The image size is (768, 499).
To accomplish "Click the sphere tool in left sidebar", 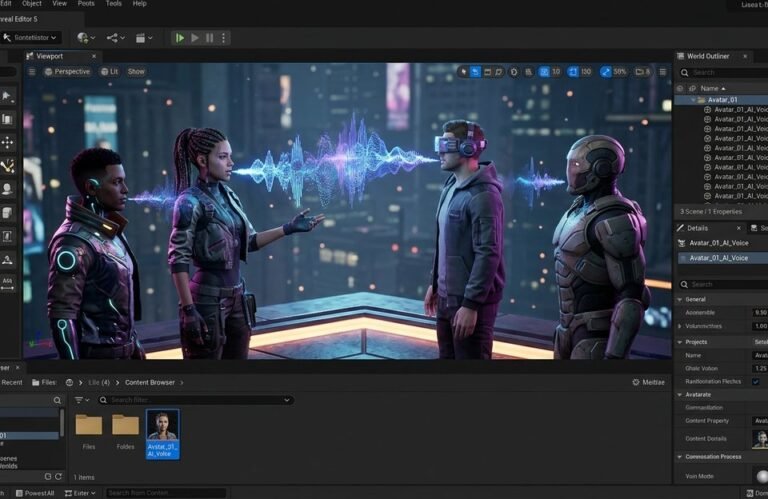I will [7, 189].
